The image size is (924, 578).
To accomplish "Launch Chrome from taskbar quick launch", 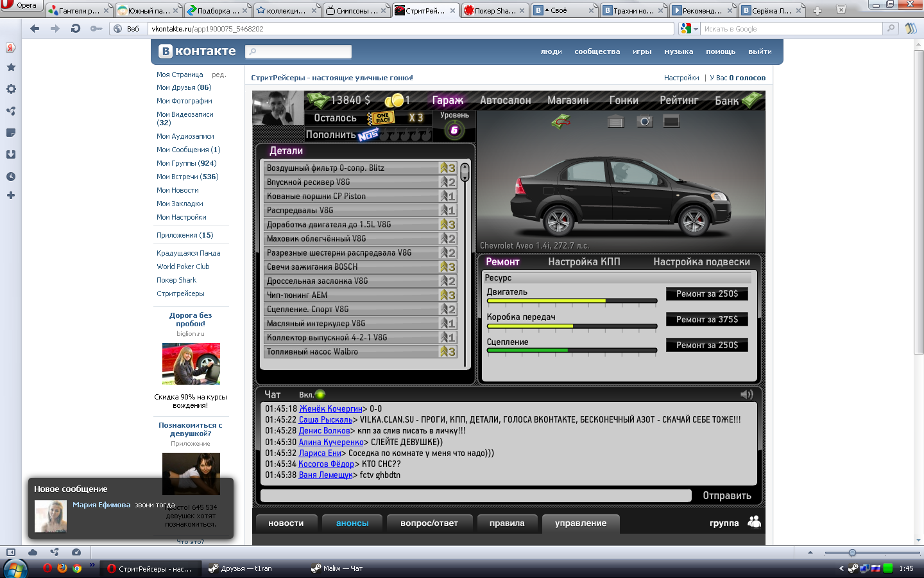I will click(77, 568).
